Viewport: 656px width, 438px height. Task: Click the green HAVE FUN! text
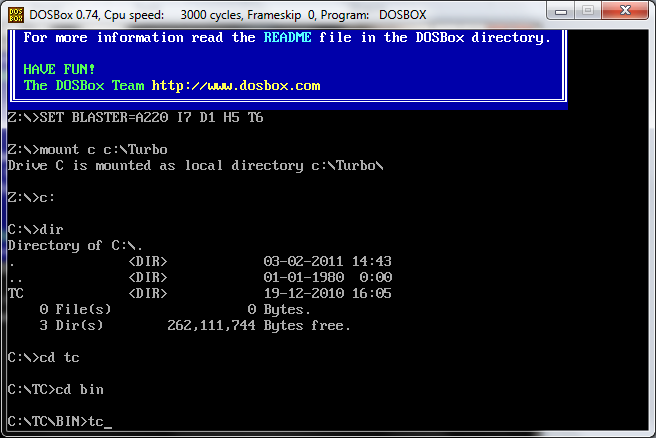pyautogui.click(x=59, y=69)
